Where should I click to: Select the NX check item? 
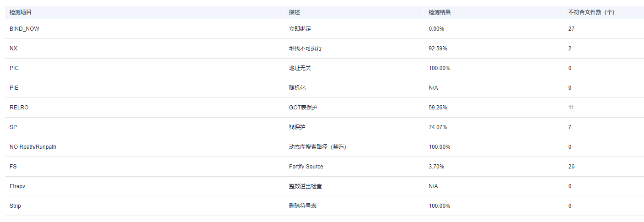(13, 49)
